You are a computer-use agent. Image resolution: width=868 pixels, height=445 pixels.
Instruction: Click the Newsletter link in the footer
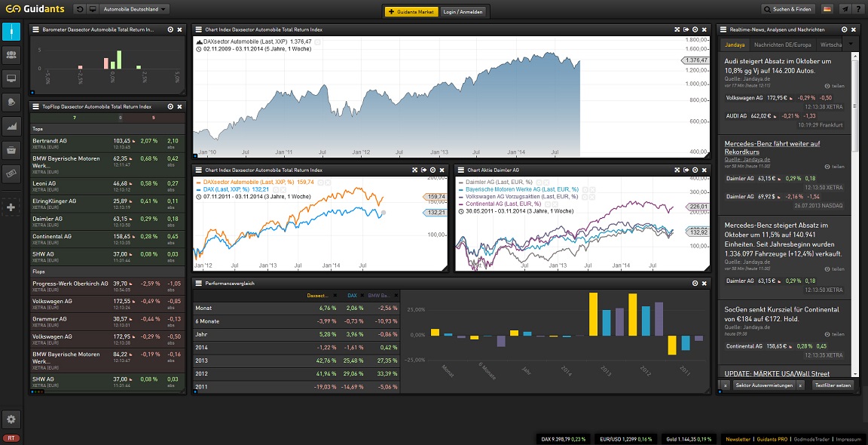coord(738,439)
